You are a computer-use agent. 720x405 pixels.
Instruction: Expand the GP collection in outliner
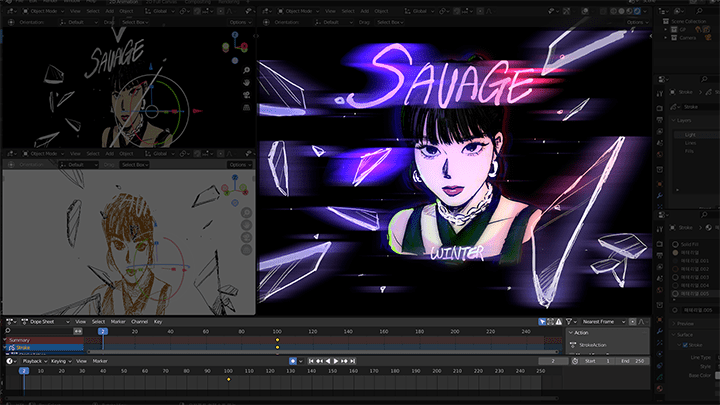[665, 29]
